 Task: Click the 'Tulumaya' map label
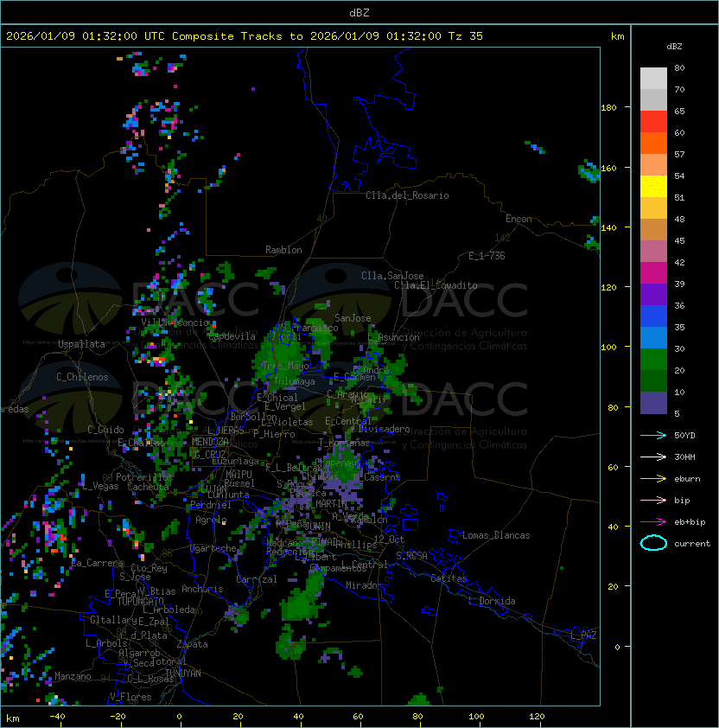[295, 381]
